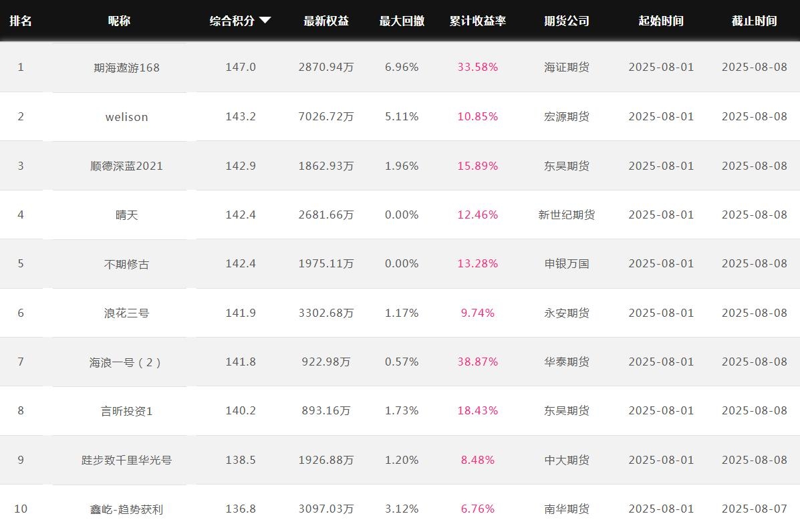The width and height of the screenshot is (800, 532).
Task: Click score value 136.8
Action: click(x=241, y=509)
